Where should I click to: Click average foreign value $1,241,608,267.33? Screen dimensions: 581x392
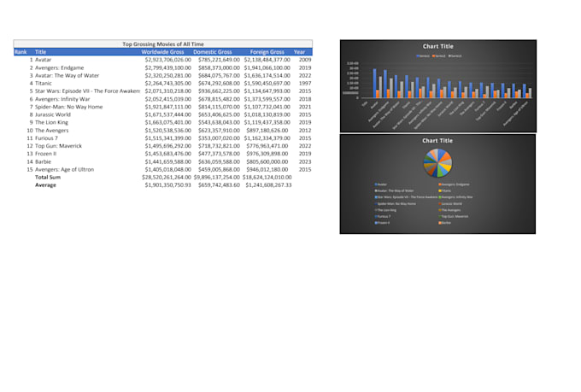click(268, 185)
